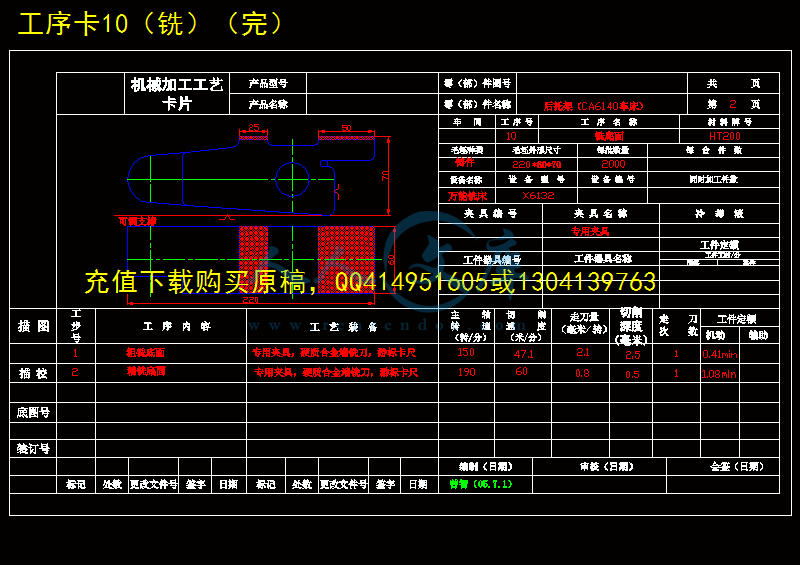Click the 同时加工件数 label cell
Screen dimensions: 800x565
coord(714,180)
